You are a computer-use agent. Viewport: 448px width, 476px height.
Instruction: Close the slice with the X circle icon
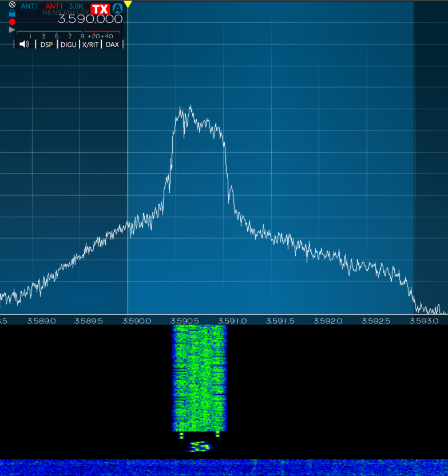12,5
